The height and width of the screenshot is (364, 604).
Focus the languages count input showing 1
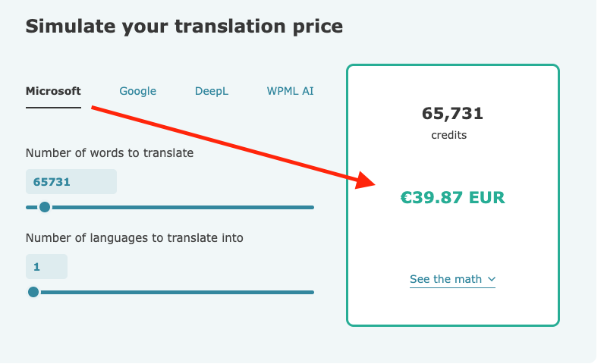pos(46,267)
